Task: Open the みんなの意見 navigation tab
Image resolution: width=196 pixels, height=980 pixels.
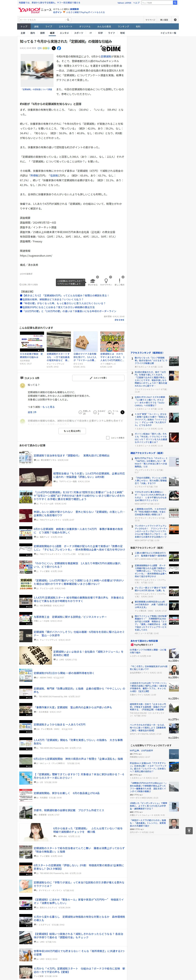Action: 104,27
